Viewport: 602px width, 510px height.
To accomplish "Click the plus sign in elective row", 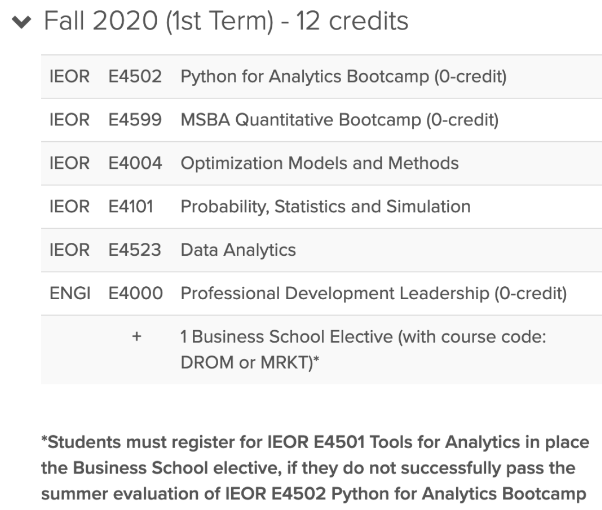I will (136, 338).
